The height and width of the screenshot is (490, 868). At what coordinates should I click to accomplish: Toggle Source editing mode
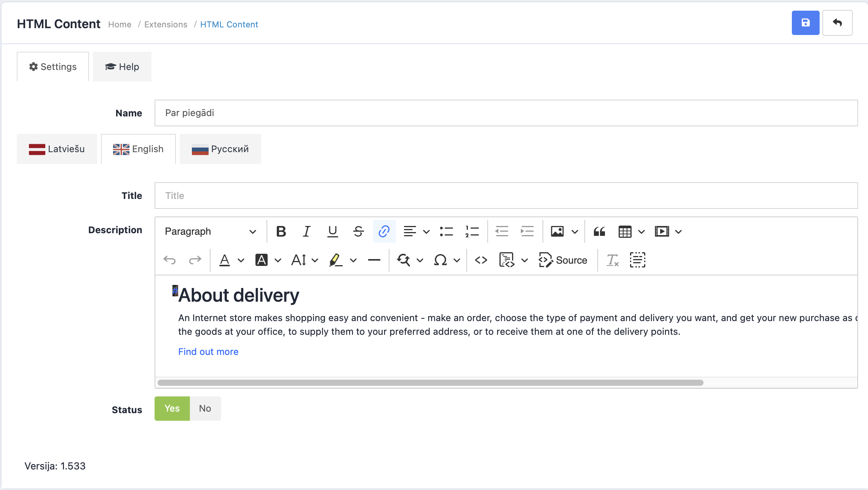[563, 260]
